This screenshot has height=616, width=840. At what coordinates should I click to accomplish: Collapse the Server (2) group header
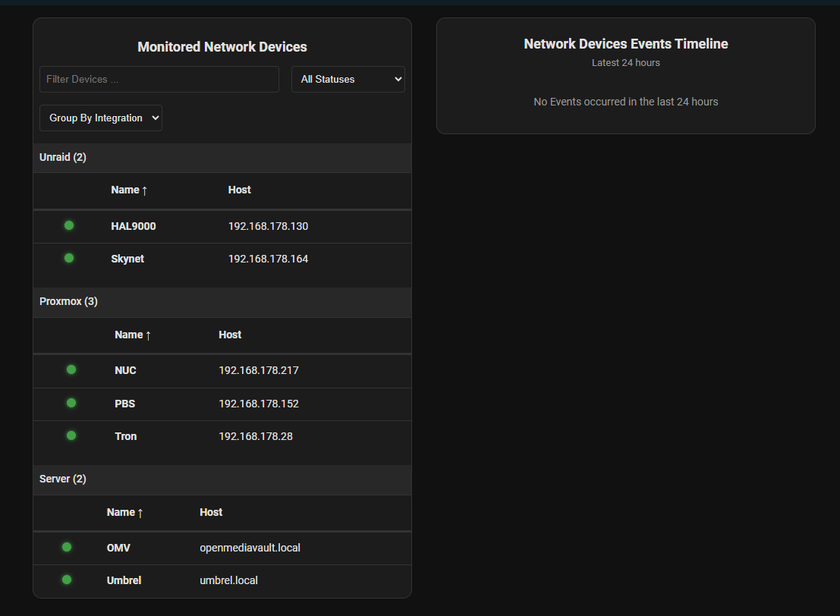[63, 479]
